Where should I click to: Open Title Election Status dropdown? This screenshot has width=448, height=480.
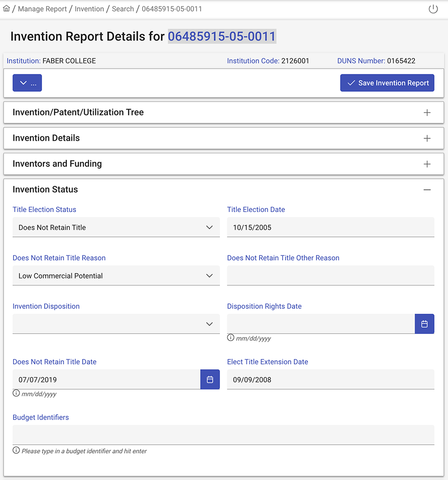pos(116,227)
